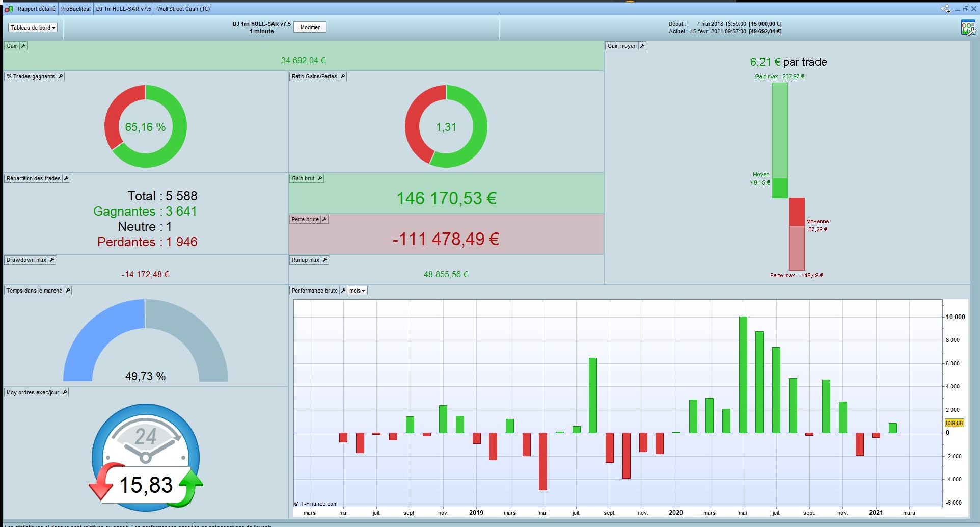Select the Wall Street Cash (1€) title tab
The height and width of the screenshot is (527, 980).
(183, 9)
